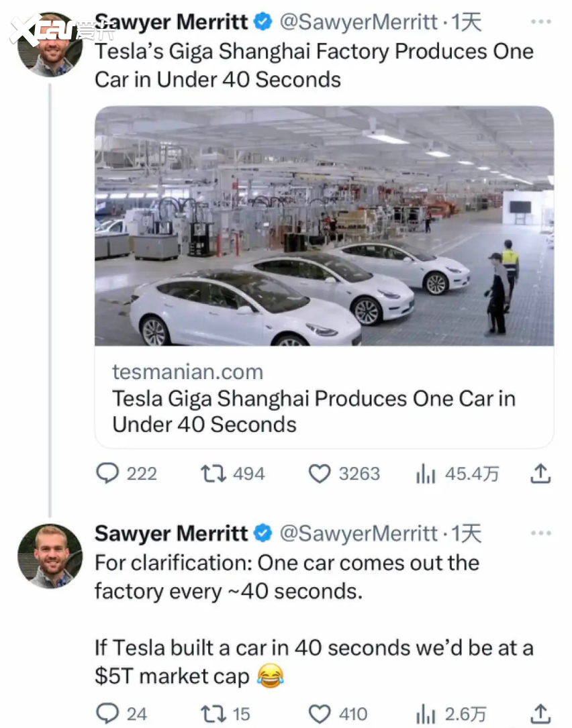
Task: Share the clarification tweet
Action: [540, 713]
